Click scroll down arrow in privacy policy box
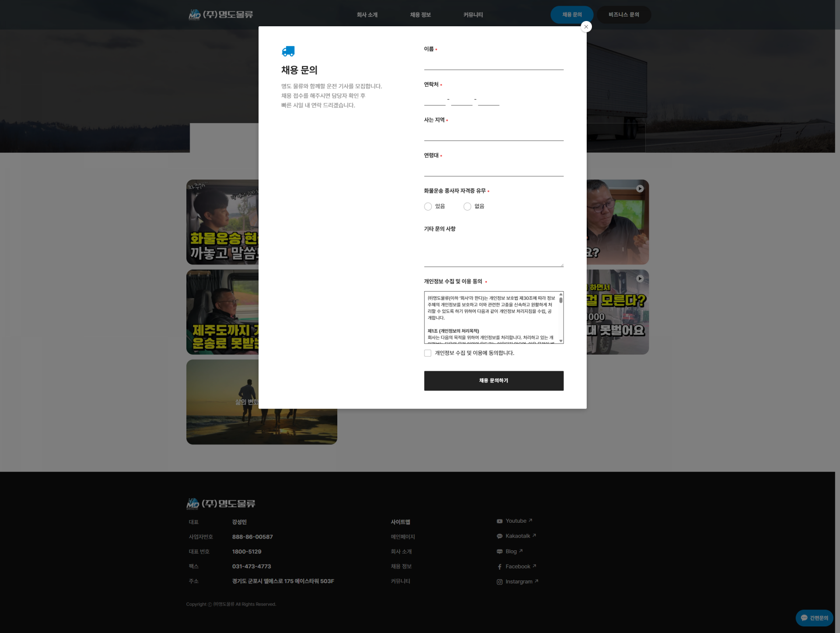 pyautogui.click(x=560, y=341)
